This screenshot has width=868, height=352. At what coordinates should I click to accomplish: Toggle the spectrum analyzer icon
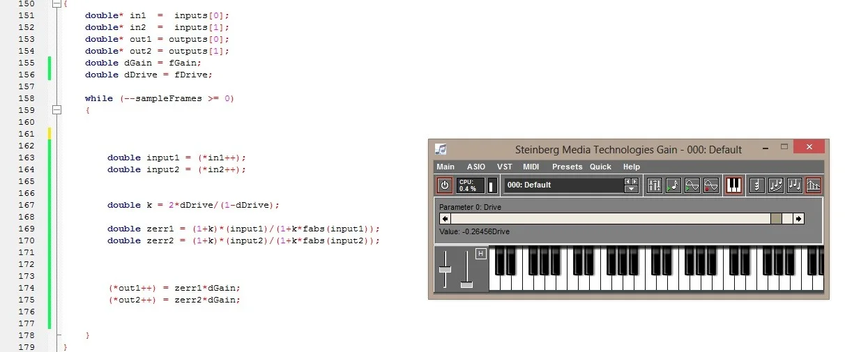814,185
